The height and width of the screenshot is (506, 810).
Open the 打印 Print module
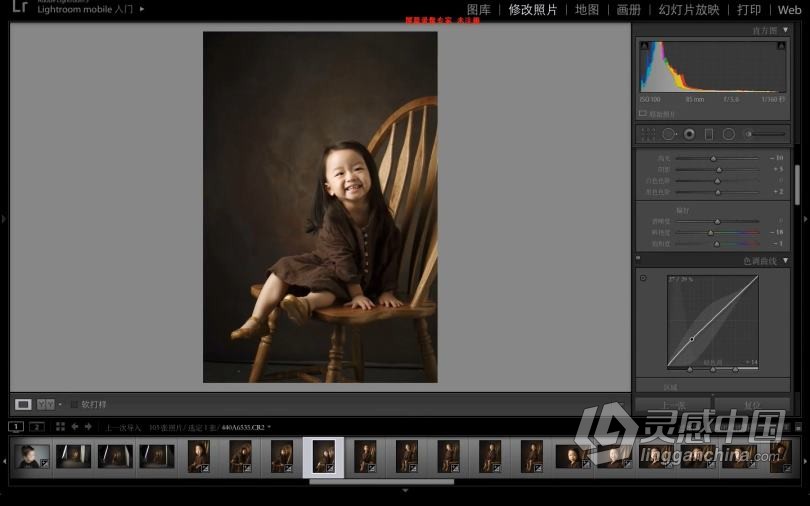coord(749,10)
